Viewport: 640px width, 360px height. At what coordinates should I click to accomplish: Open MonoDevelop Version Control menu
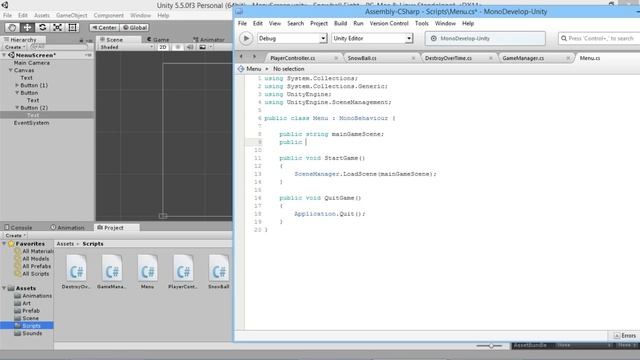point(389,23)
